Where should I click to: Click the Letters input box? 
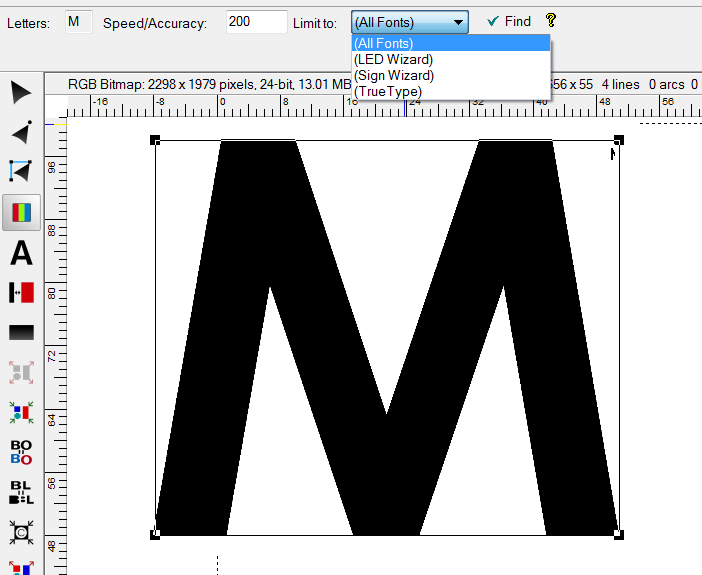(x=78, y=22)
